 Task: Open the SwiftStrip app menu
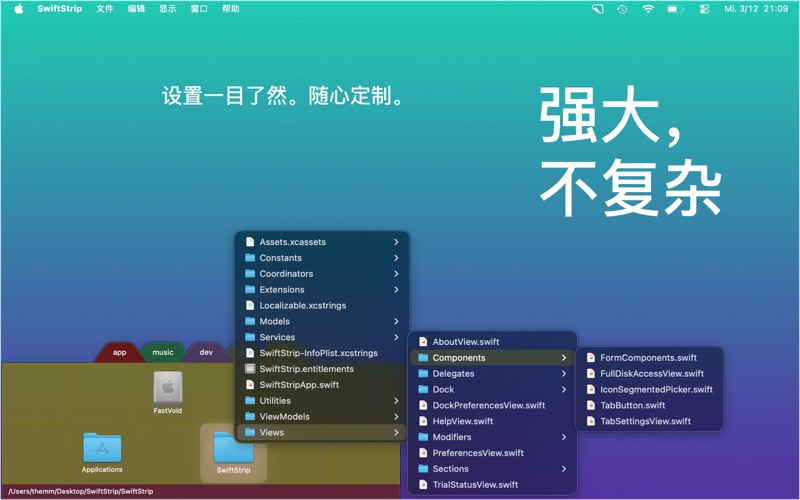pos(59,9)
